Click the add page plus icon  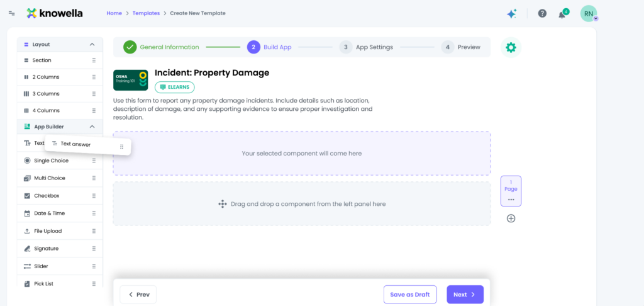pos(511,218)
